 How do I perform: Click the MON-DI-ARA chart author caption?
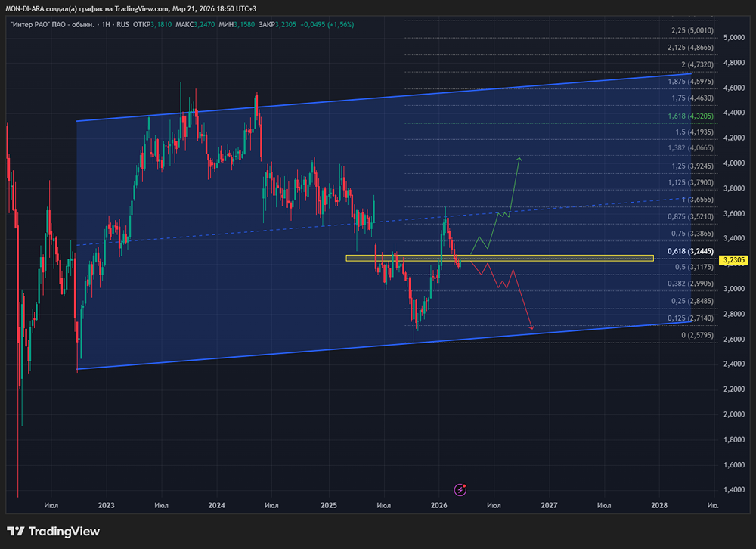(131, 8)
